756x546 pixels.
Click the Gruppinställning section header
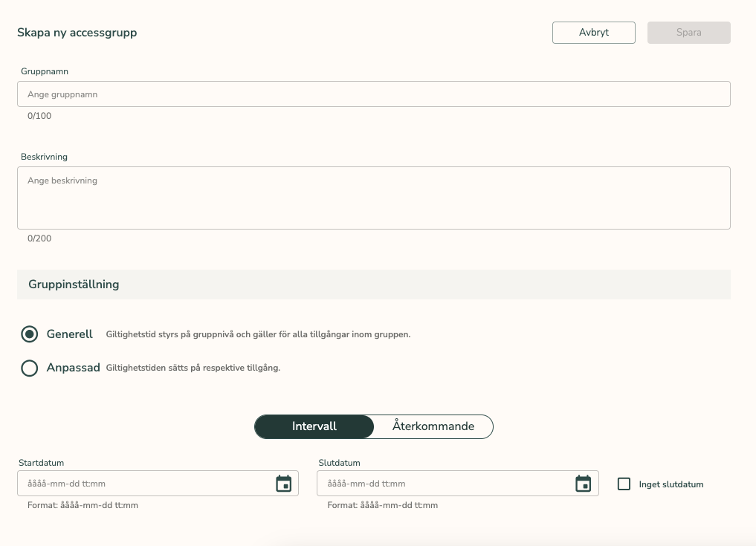pyautogui.click(x=74, y=285)
